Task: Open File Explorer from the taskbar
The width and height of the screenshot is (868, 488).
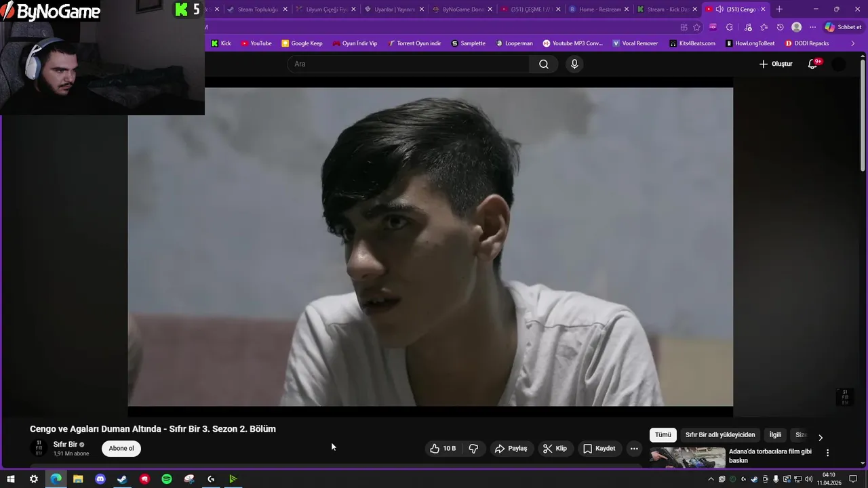Action: [x=78, y=479]
